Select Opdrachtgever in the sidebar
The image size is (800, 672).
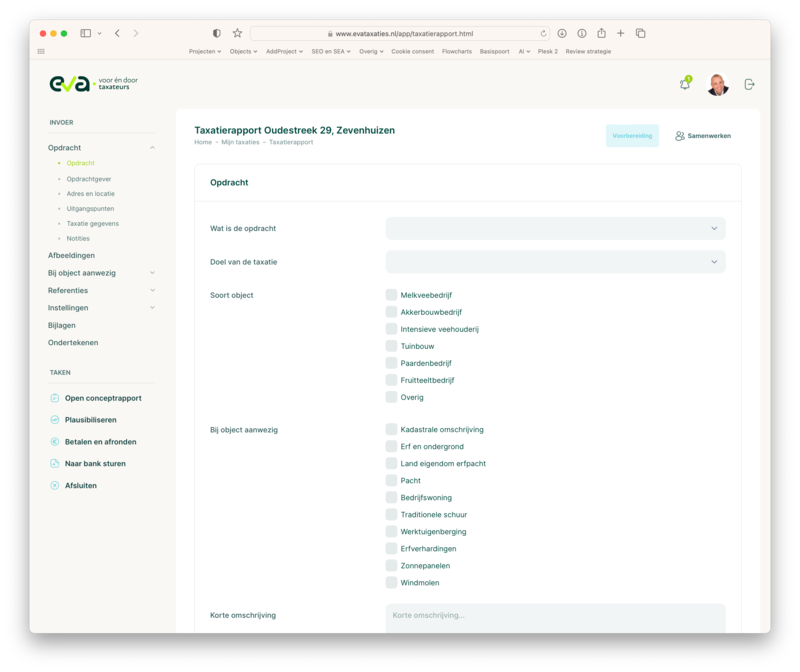(x=89, y=179)
